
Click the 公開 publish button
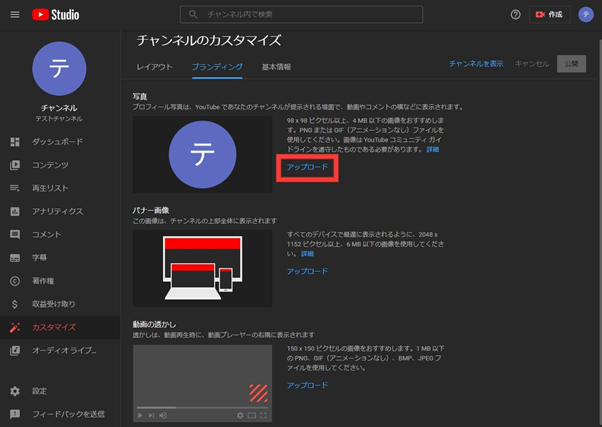coord(571,64)
